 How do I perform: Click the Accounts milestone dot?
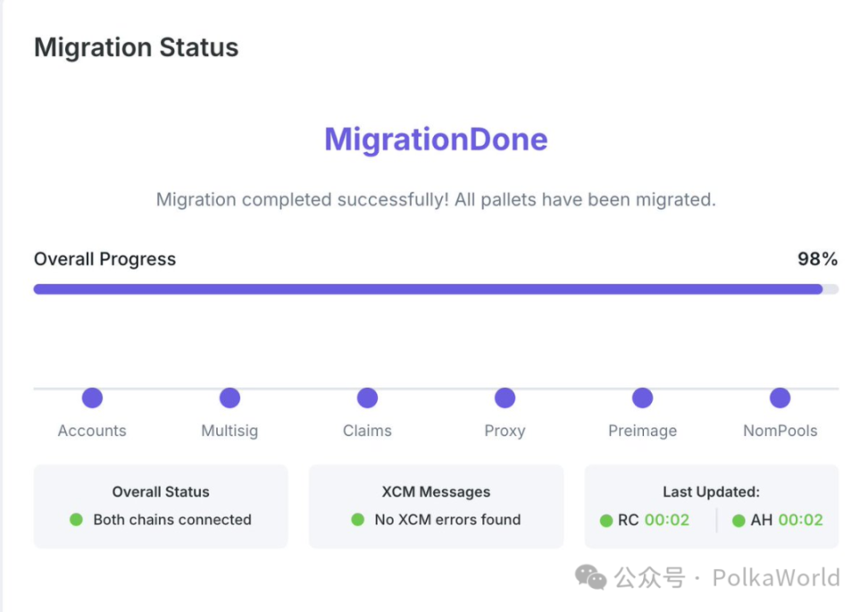tap(92, 398)
